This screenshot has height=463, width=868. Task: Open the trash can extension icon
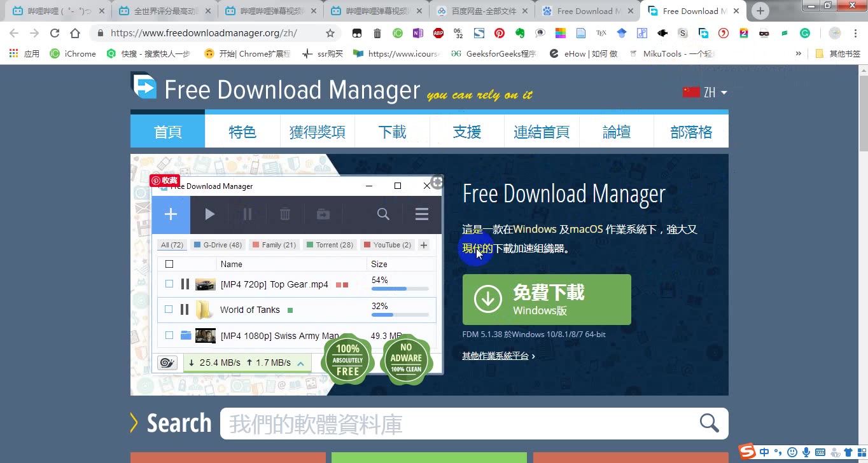(377, 33)
